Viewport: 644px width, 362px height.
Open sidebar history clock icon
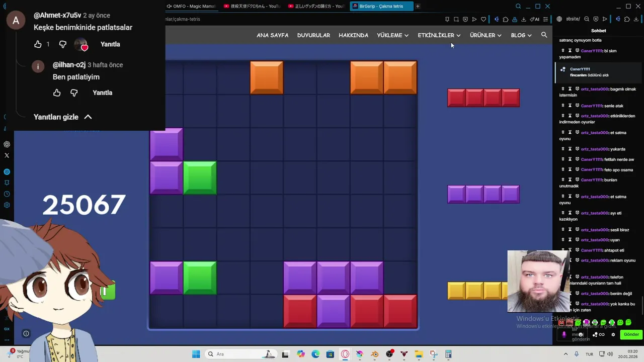pyautogui.click(x=7, y=194)
